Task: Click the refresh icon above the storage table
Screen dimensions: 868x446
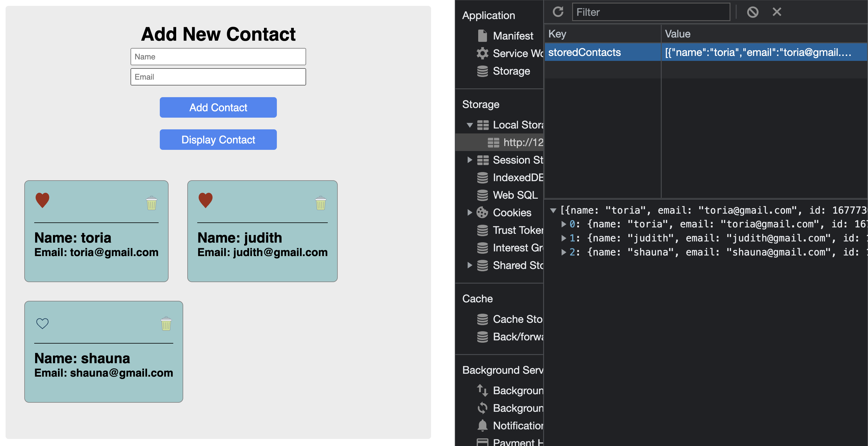Action: (x=558, y=12)
